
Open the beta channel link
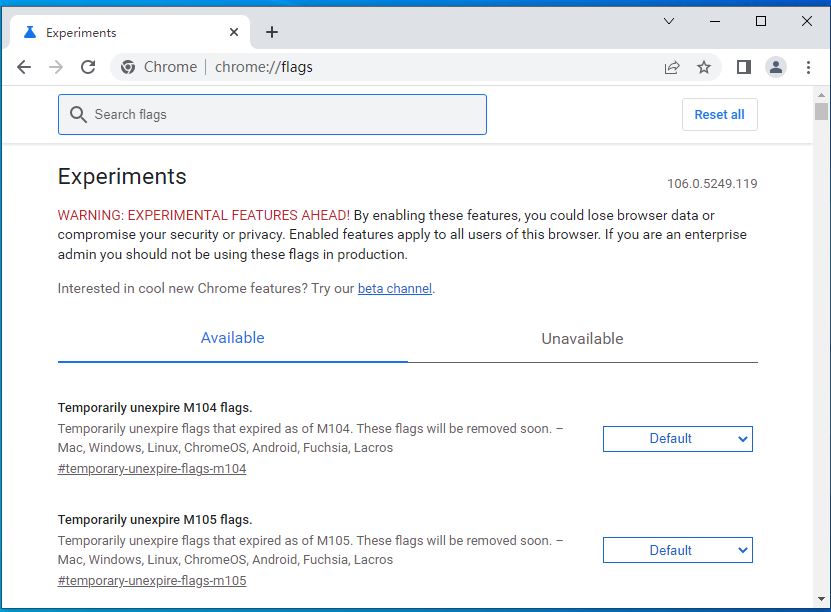click(x=395, y=289)
